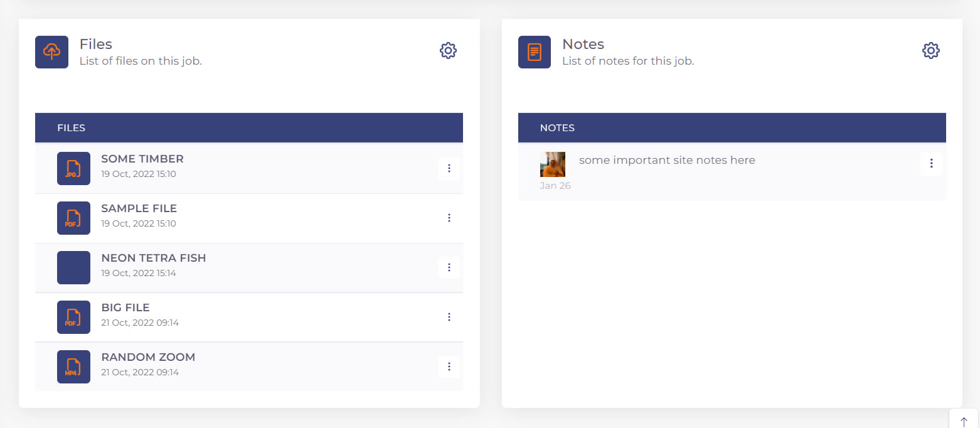The height and width of the screenshot is (428, 980).
Task: Open the Random Zoom file name
Action: point(148,357)
